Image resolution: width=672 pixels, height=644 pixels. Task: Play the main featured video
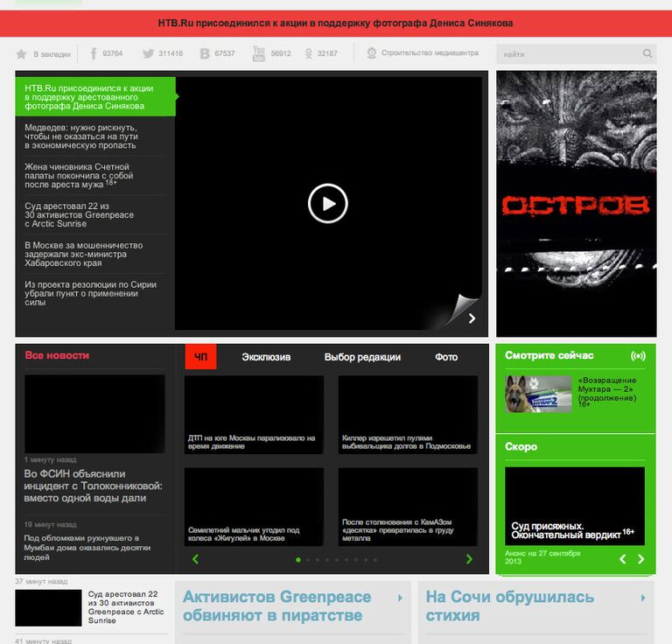(328, 204)
